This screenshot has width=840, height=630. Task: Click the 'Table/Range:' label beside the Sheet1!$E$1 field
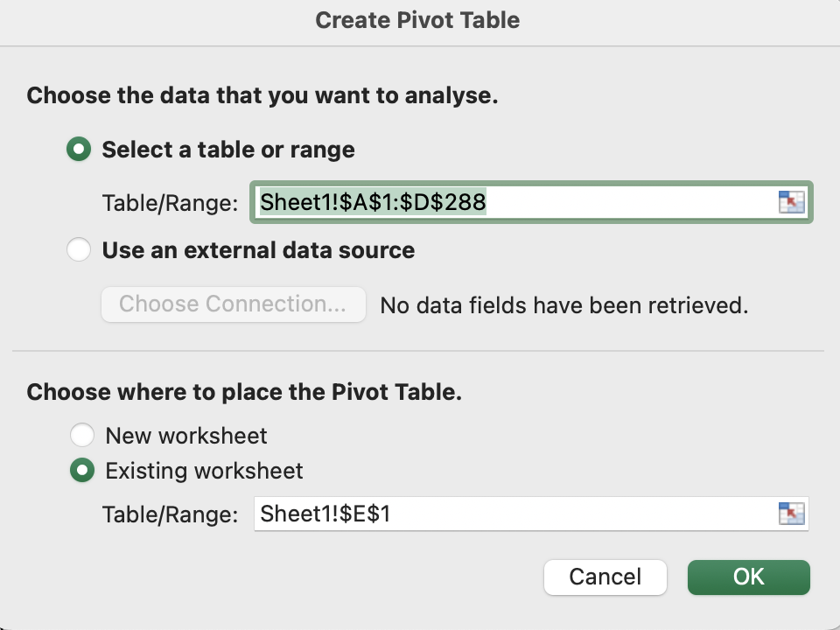click(x=170, y=514)
